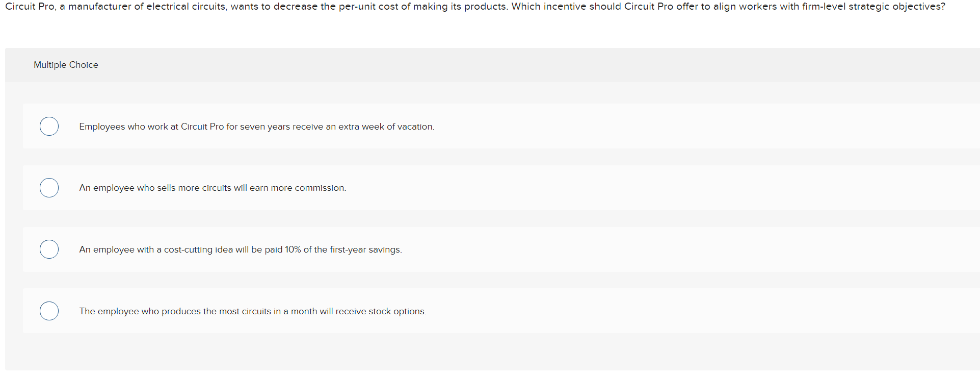Click the gray area below the last option

pos(489,352)
